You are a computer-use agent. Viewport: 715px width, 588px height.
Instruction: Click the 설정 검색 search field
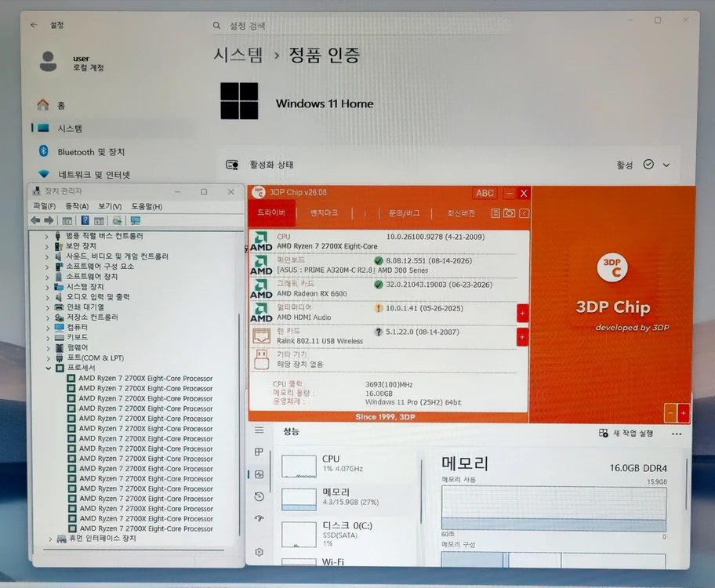point(360,26)
